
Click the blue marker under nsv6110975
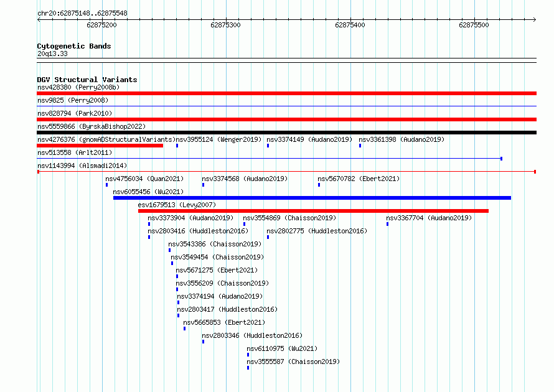tap(248, 355)
